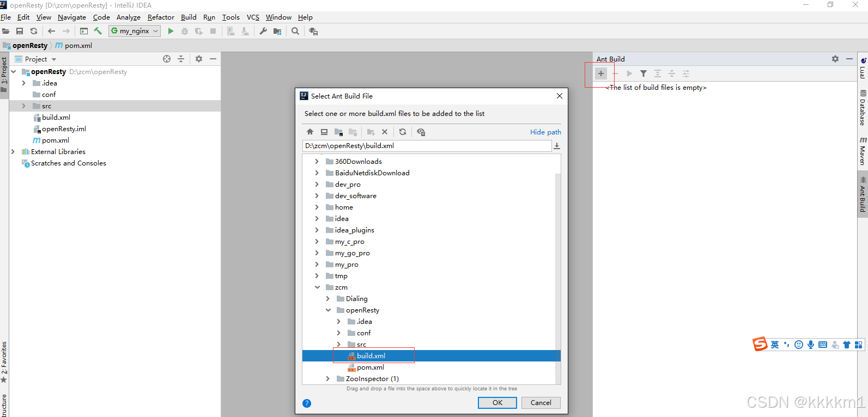
Task: Switch to the Maven side tab
Action: coord(863,151)
